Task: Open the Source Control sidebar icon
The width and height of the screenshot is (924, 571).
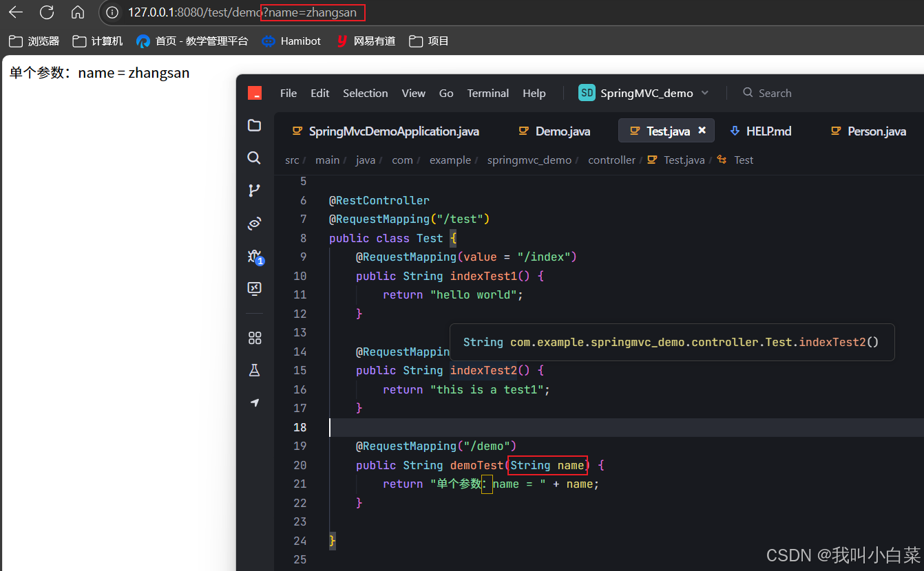Action: (x=254, y=191)
